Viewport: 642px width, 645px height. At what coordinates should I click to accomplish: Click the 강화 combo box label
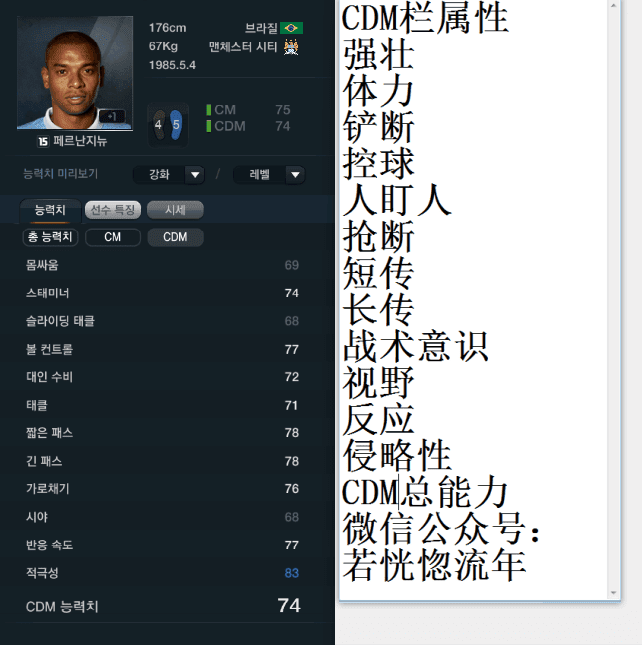(x=159, y=175)
